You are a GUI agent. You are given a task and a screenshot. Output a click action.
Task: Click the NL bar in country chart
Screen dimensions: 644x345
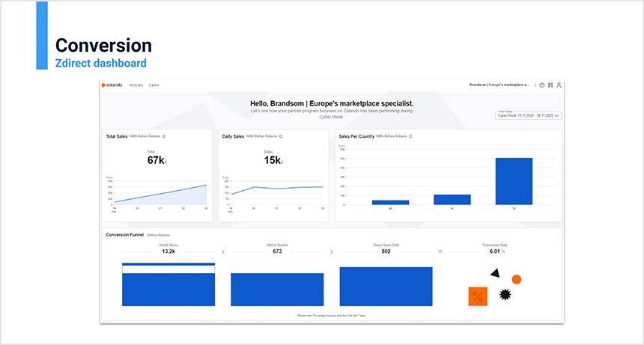(452, 199)
